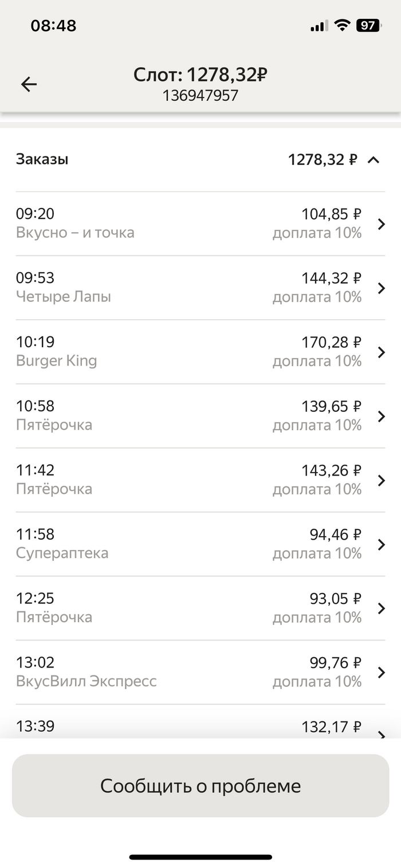Tap the back arrow icon
This screenshot has width=401, height=868.
[29, 85]
